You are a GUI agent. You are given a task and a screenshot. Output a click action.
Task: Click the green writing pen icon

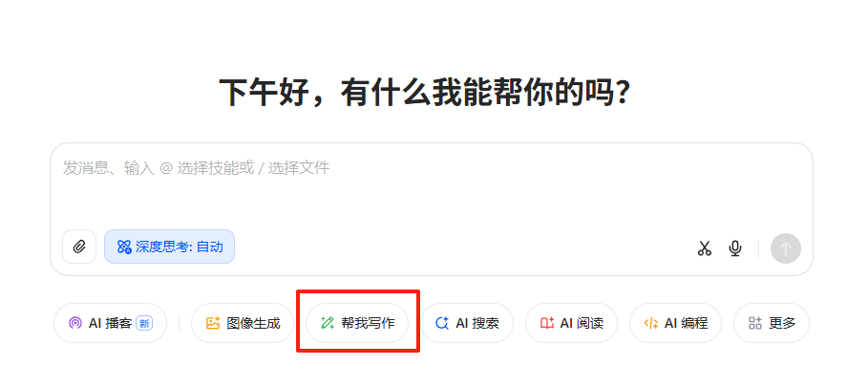(328, 323)
